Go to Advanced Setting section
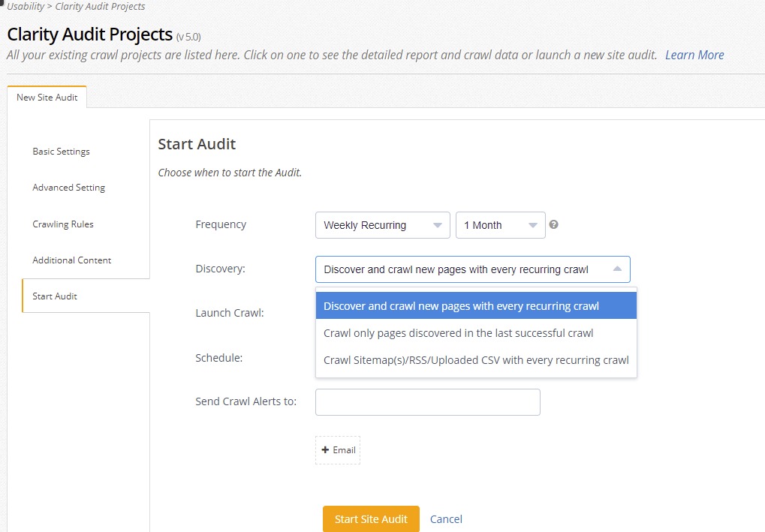The width and height of the screenshot is (765, 532). coord(69,188)
